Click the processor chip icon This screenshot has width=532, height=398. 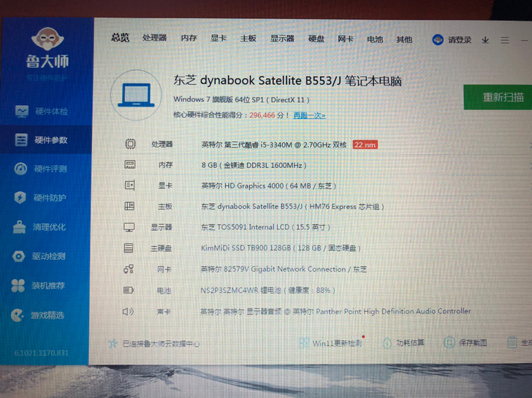[x=130, y=144]
